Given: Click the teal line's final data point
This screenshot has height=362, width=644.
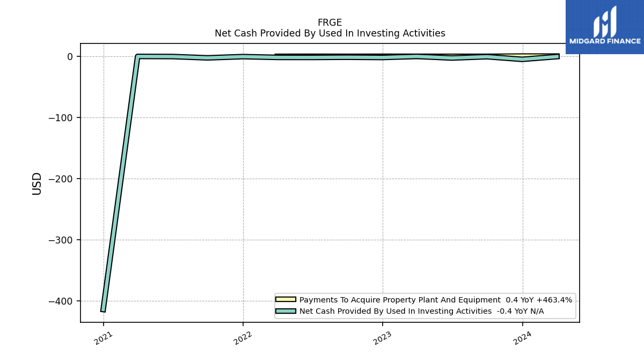Looking at the screenshot, I should [558, 56].
